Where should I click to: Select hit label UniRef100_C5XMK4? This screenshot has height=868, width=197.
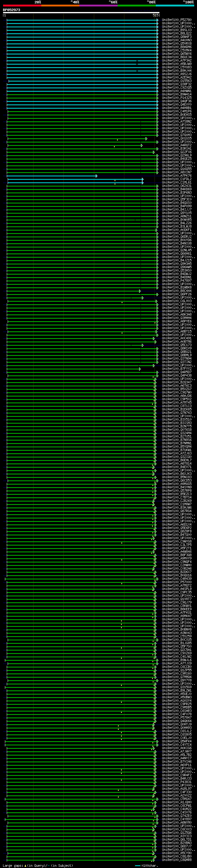(x=177, y=50)
